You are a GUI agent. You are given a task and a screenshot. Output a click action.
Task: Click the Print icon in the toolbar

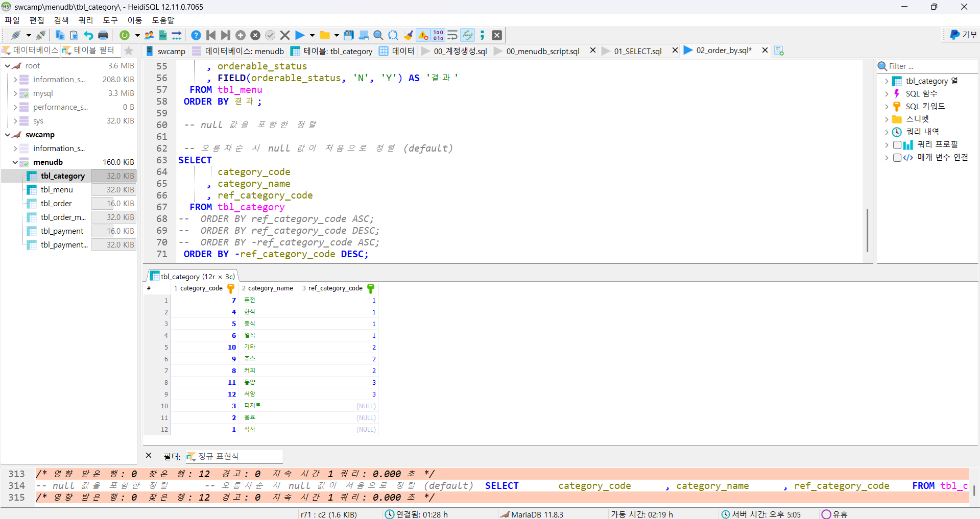103,35
